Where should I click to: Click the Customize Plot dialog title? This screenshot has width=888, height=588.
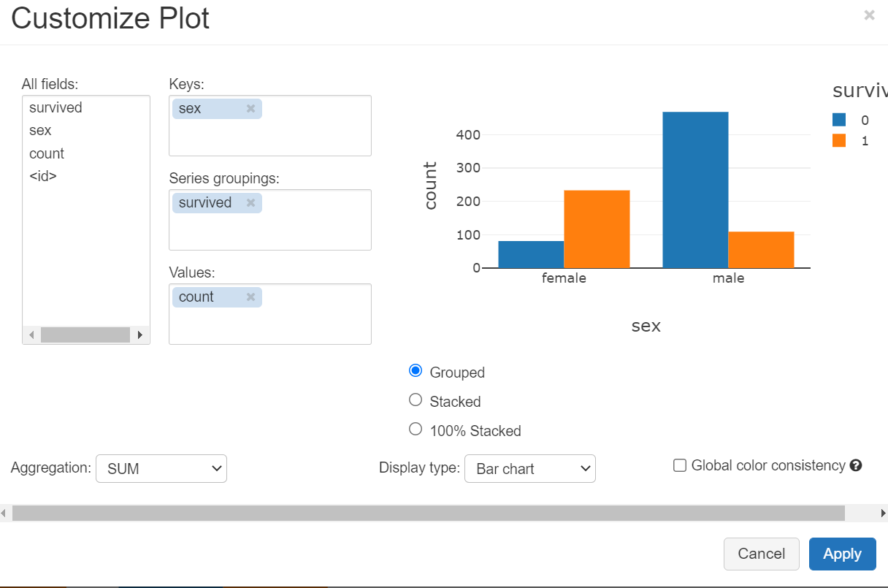click(110, 18)
